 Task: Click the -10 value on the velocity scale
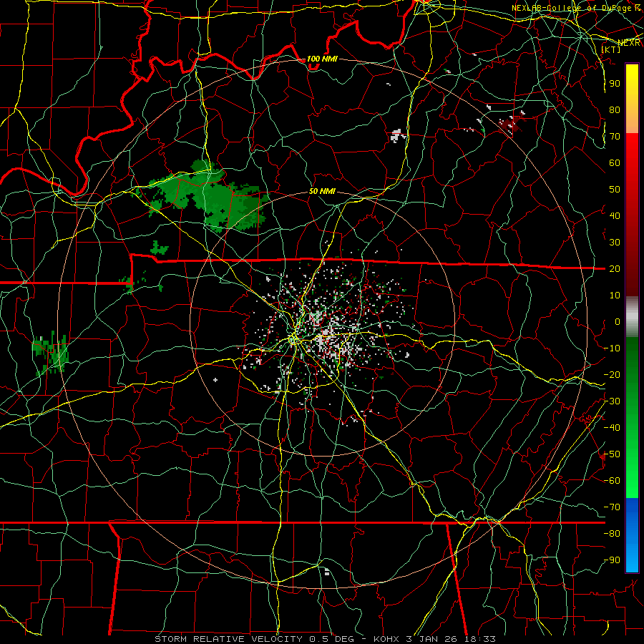[x=612, y=348]
